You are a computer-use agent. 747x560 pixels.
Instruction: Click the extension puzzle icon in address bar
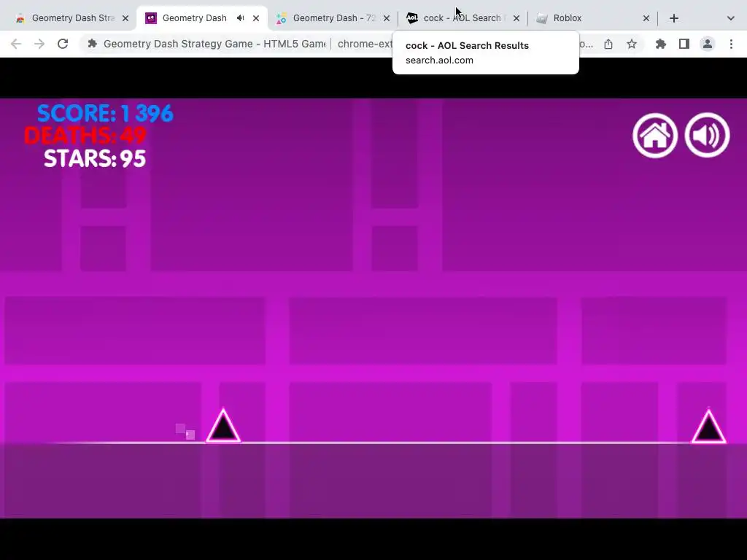point(93,44)
